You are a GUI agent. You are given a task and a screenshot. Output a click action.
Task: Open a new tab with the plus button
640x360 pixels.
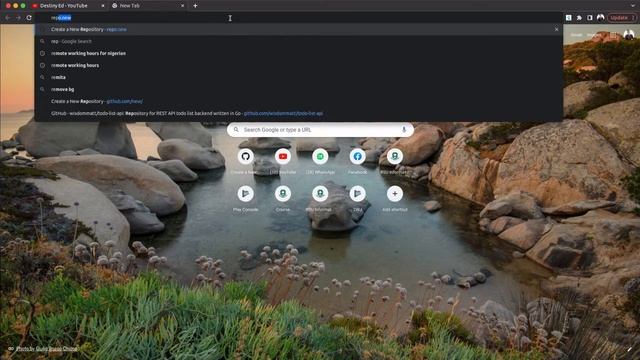(x=195, y=6)
